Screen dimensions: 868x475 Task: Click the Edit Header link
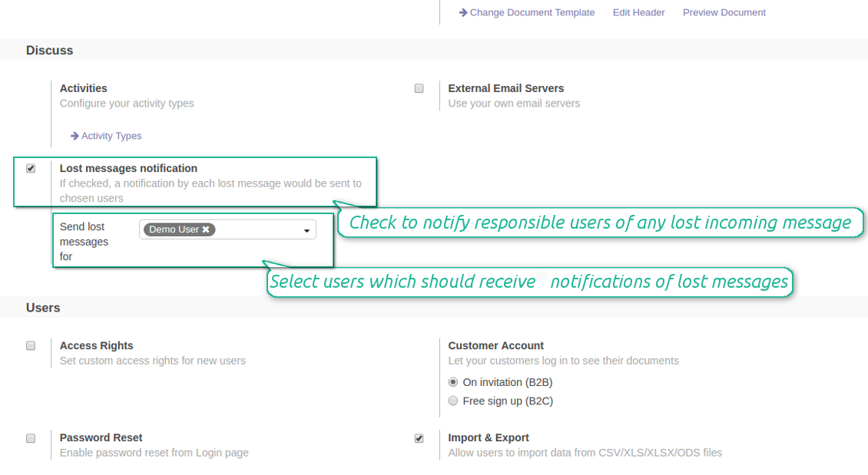pyautogui.click(x=639, y=13)
